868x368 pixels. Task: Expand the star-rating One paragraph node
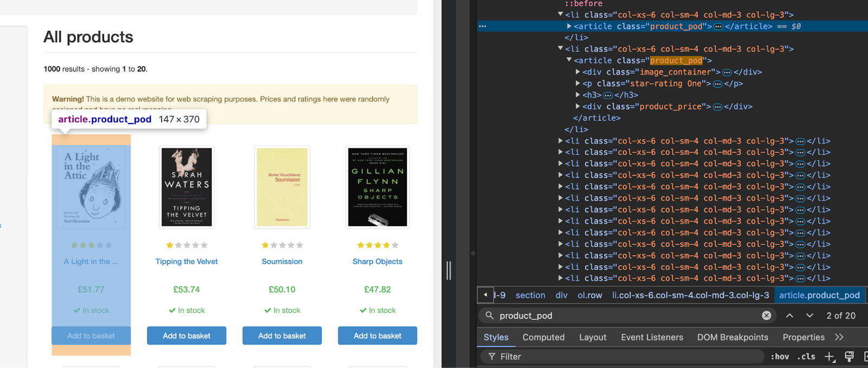[578, 83]
